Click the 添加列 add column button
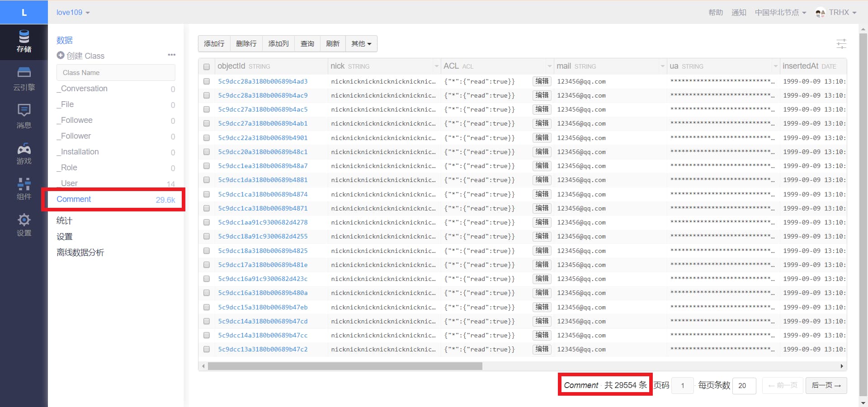Screen dimensions: 868x407 278,44
